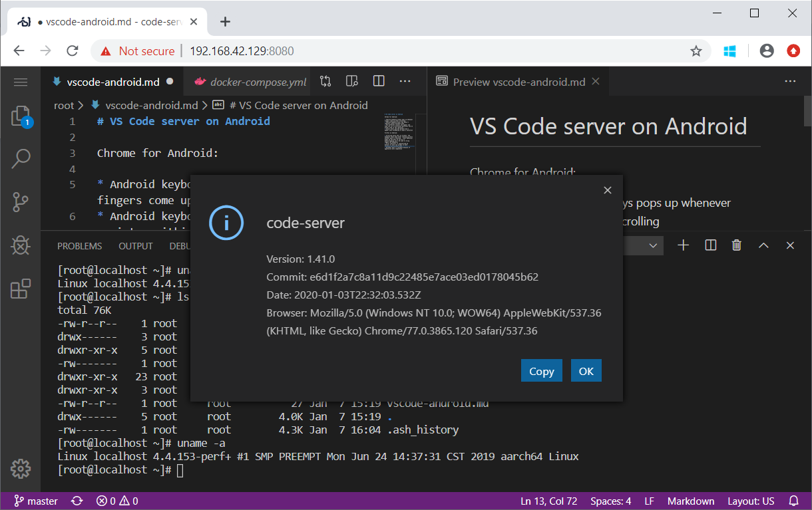Click the master branch in status bar

[x=37, y=501]
